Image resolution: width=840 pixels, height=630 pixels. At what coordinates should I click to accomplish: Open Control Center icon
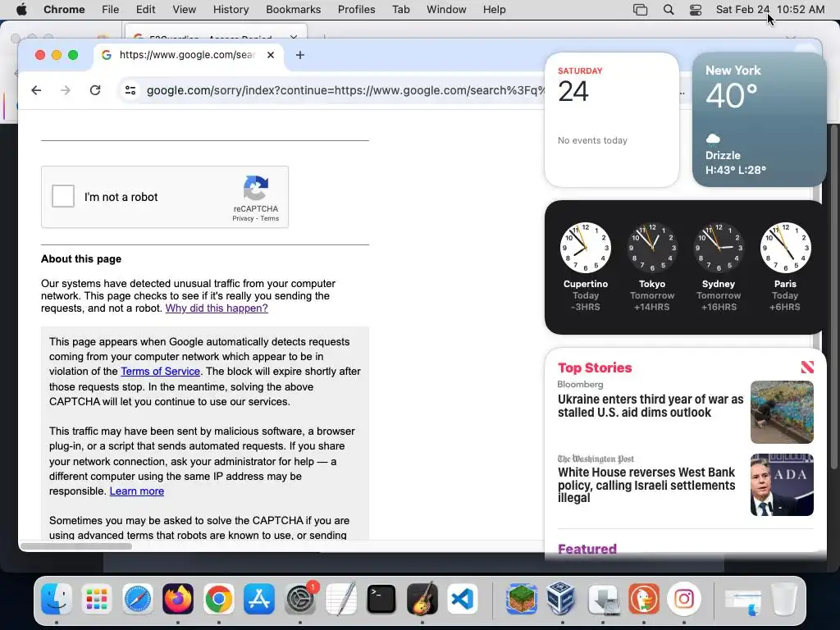[696, 9]
